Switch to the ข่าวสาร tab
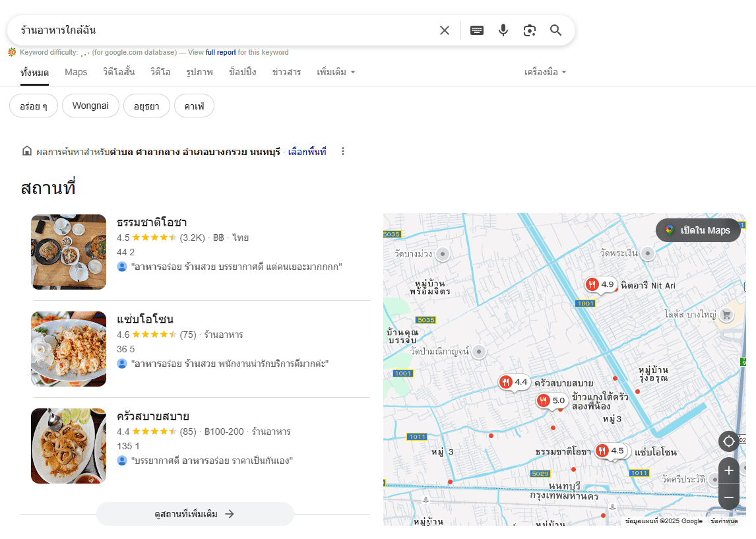Viewport: 756px width, 539px height. (286, 72)
